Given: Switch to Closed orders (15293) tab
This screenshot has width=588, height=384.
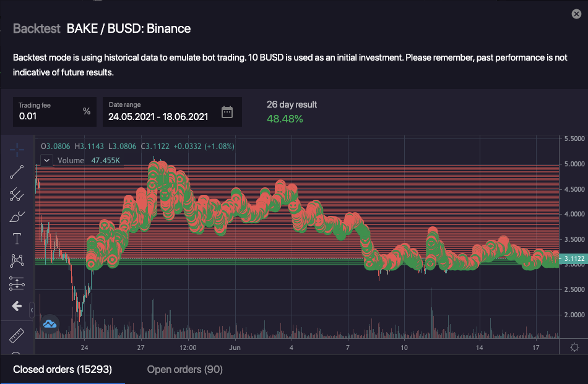Looking at the screenshot, I should point(62,369).
